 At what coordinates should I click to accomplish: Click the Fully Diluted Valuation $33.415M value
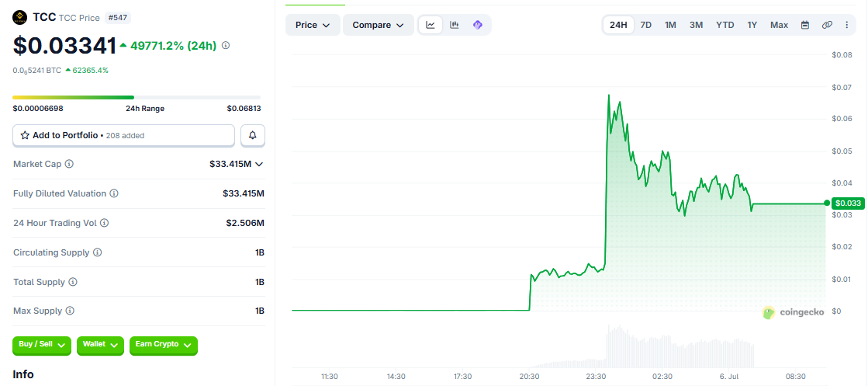point(244,193)
